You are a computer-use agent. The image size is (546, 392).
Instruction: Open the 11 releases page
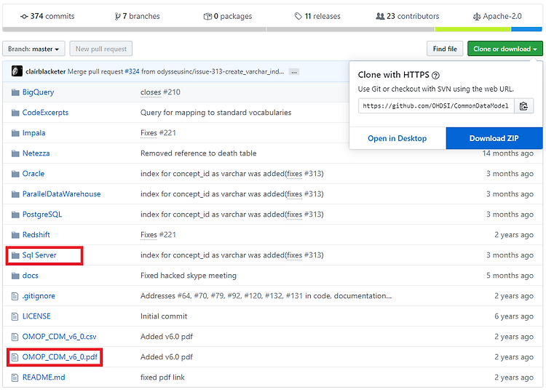click(317, 16)
